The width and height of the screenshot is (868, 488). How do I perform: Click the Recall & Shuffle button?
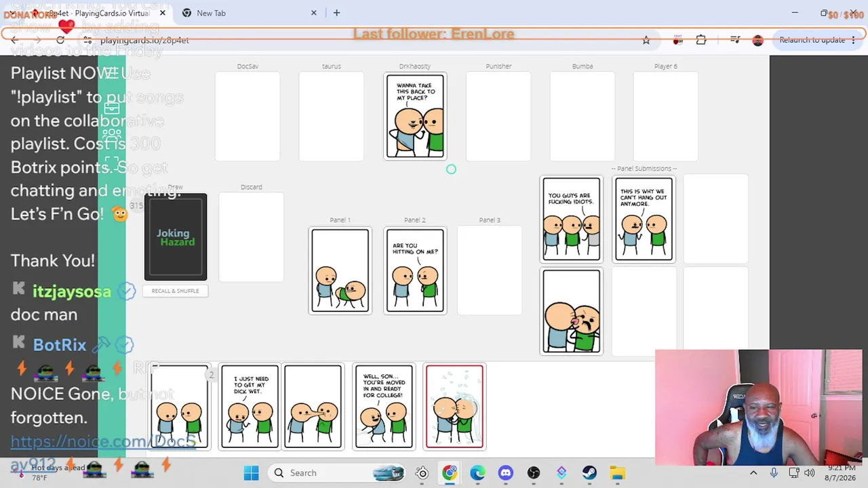(x=175, y=291)
